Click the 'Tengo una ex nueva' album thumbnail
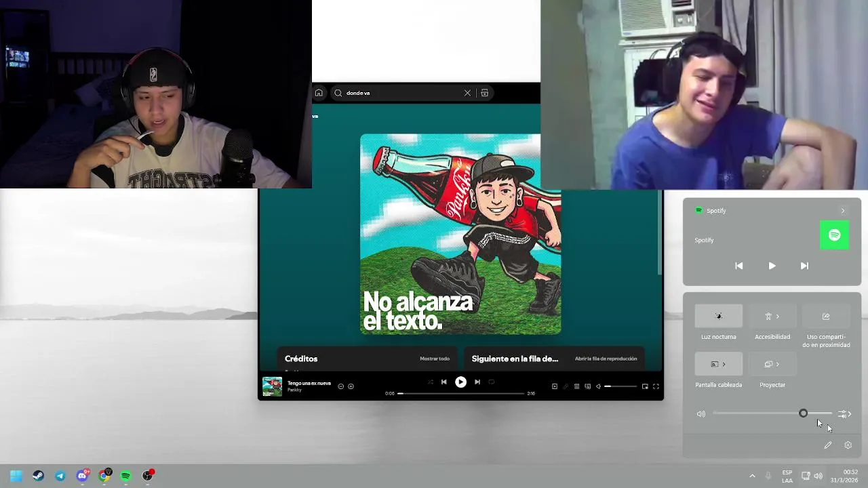The width and height of the screenshot is (868, 488). click(x=272, y=386)
